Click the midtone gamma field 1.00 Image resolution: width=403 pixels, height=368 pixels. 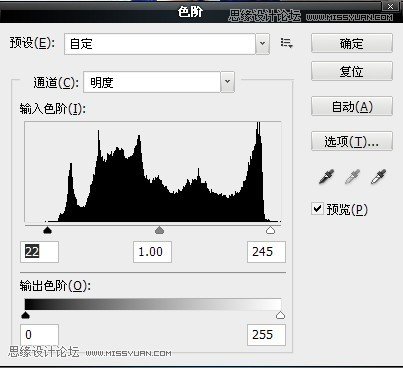tap(152, 252)
